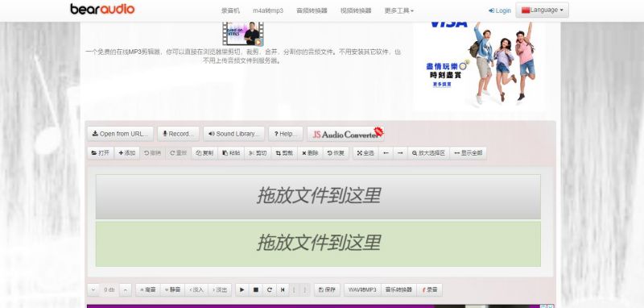Click the 撤销 (undo) button
The height and width of the screenshot is (308, 644).
152,153
